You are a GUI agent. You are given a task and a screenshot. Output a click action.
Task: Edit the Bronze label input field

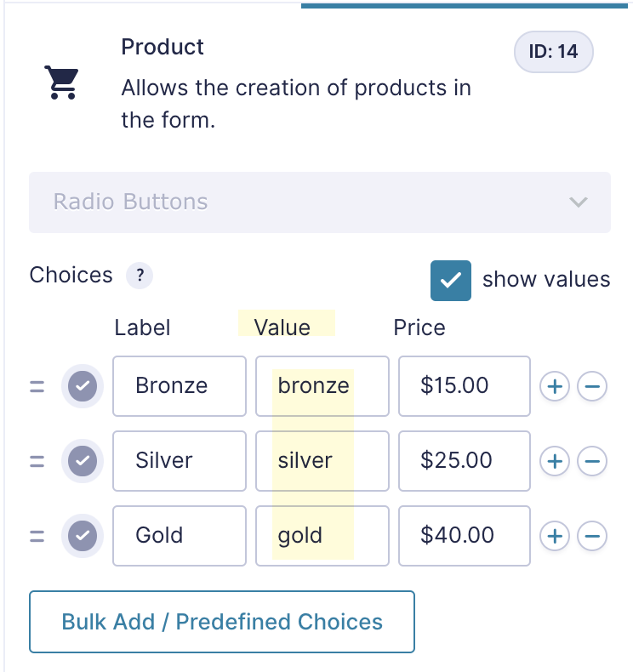(180, 386)
